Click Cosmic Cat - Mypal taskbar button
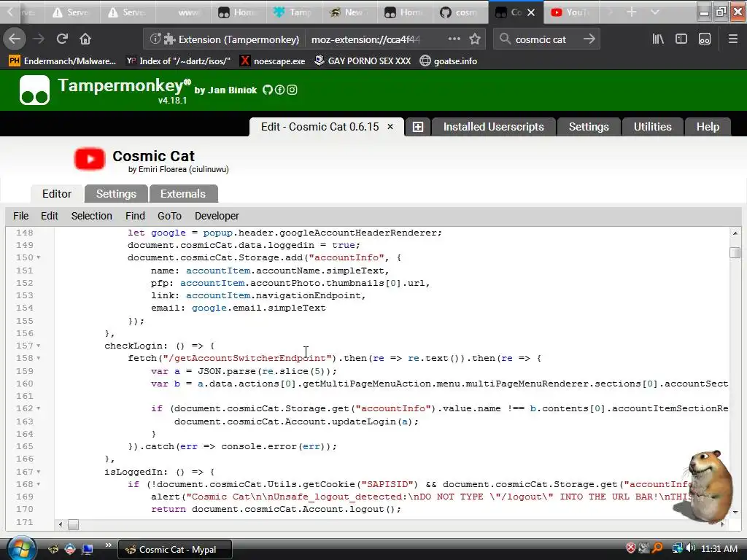 tap(174, 550)
